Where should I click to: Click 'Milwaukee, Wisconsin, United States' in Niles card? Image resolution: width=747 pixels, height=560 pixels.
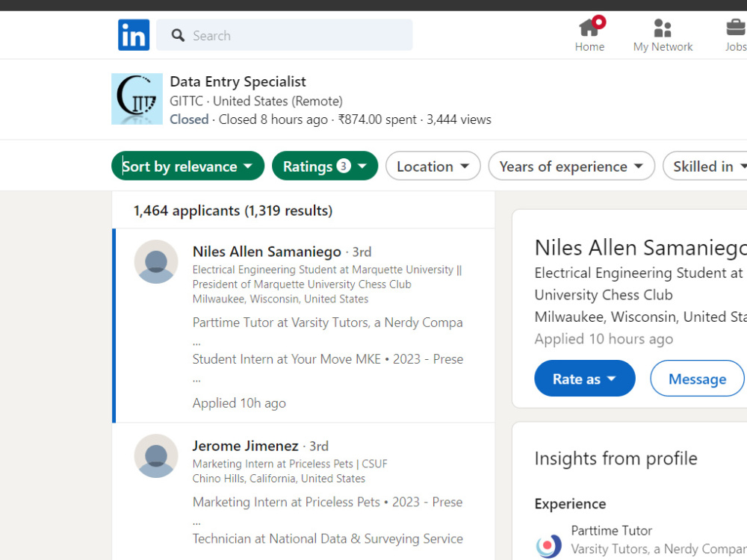280,299
